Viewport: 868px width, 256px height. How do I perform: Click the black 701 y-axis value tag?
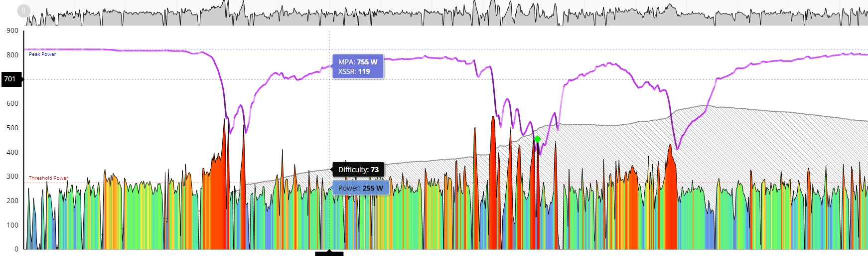click(11, 79)
